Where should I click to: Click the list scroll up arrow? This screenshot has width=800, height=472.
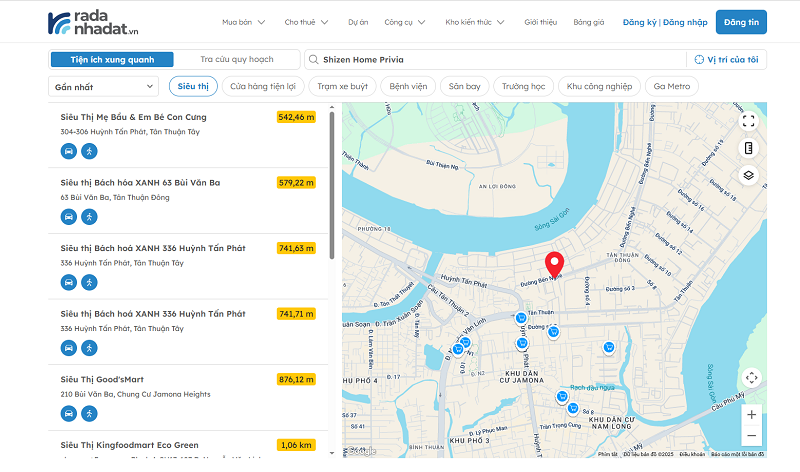tap(332, 107)
